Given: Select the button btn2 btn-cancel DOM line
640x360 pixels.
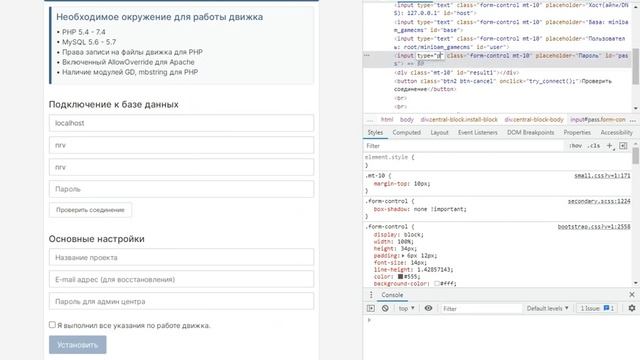Looking at the screenshot, I should [503, 85].
